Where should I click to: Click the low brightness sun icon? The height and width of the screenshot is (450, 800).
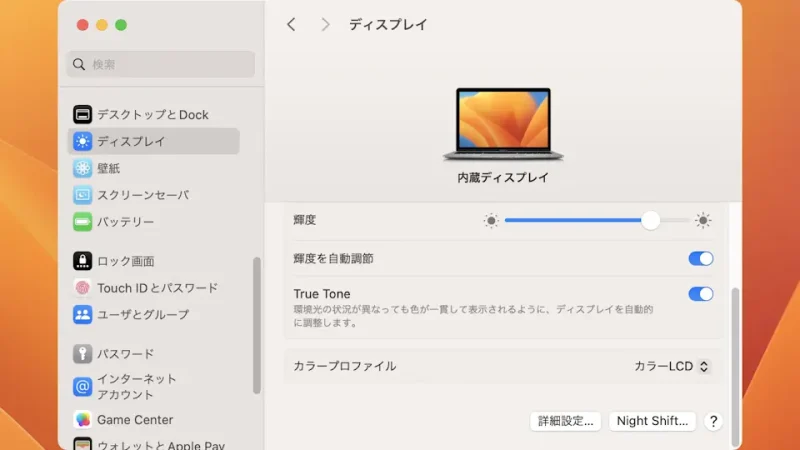tap(491, 220)
